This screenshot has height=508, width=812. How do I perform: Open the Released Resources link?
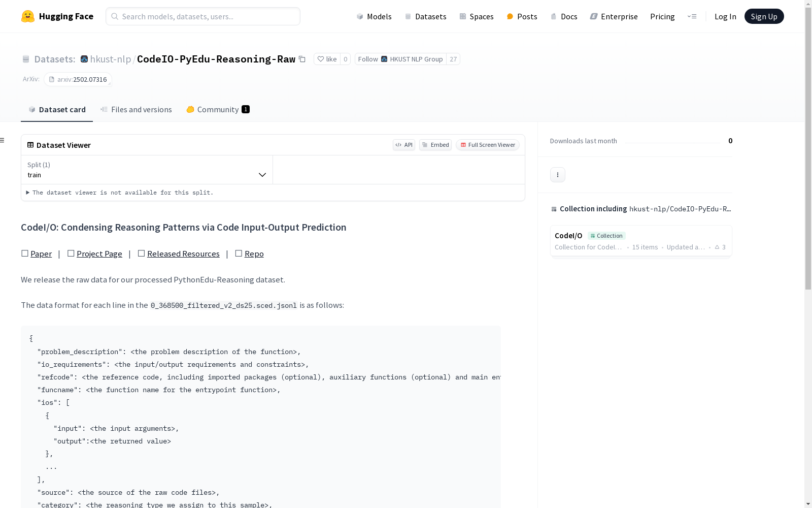183,253
